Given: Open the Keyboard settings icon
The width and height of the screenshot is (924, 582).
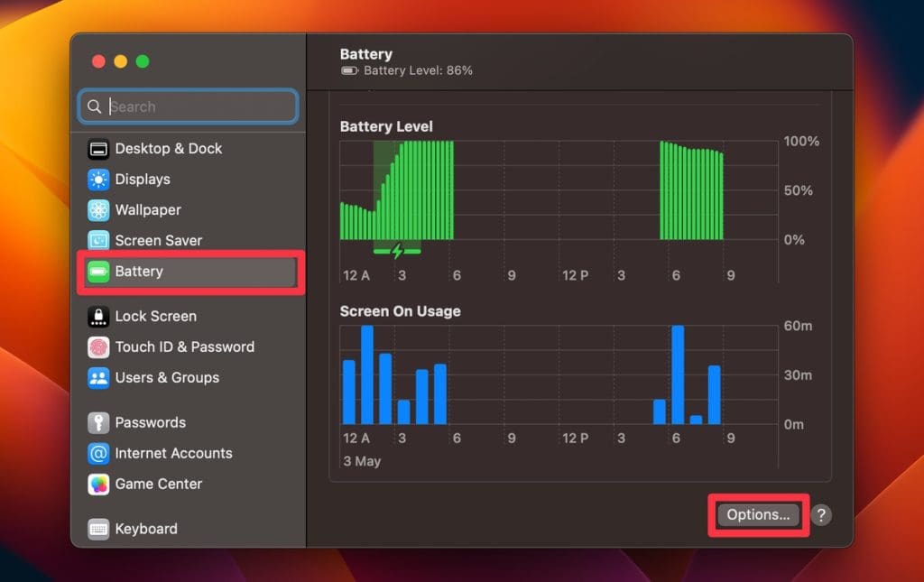Looking at the screenshot, I should [98, 529].
